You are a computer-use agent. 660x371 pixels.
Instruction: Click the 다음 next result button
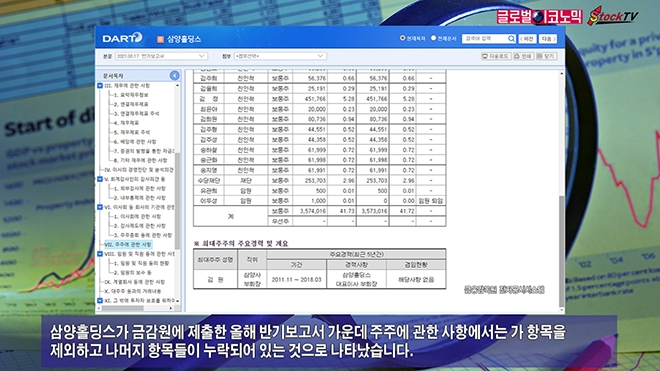pyautogui.click(x=548, y=39)
